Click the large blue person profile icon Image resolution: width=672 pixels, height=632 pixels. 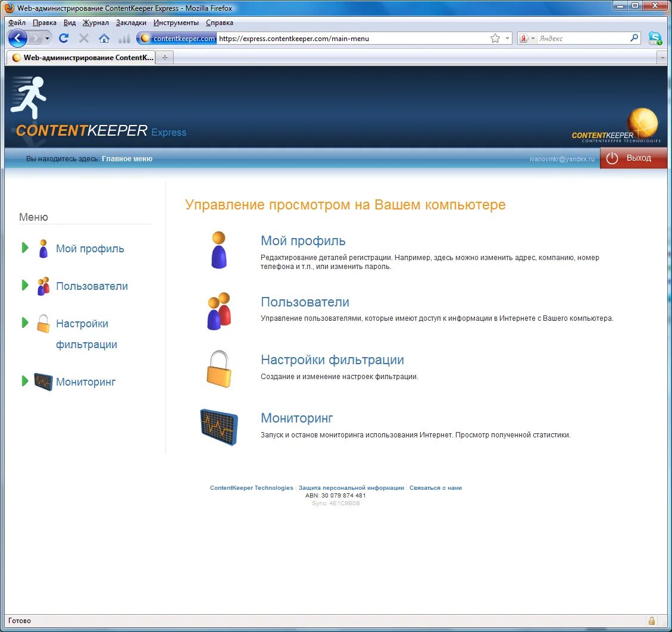point(219,250)
